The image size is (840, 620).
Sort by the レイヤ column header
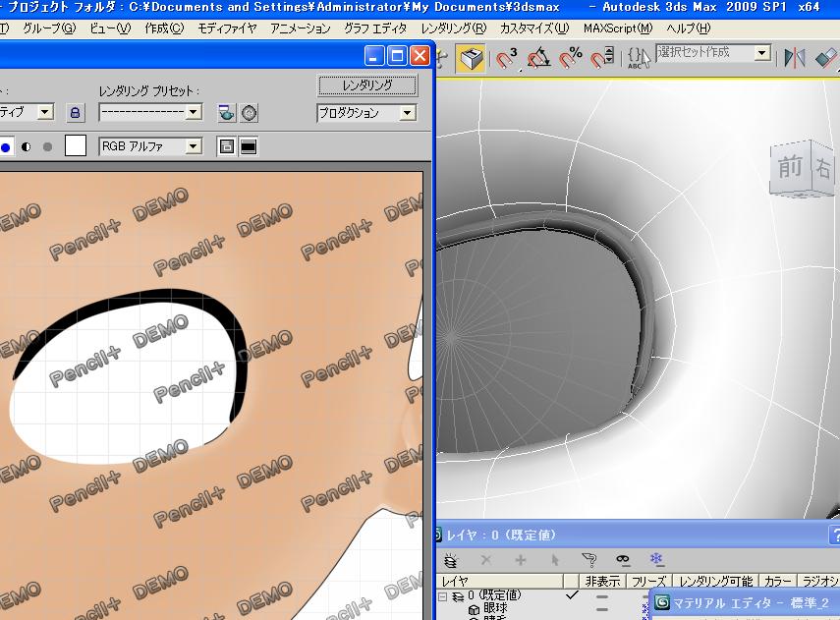click(x=500, y=581)
